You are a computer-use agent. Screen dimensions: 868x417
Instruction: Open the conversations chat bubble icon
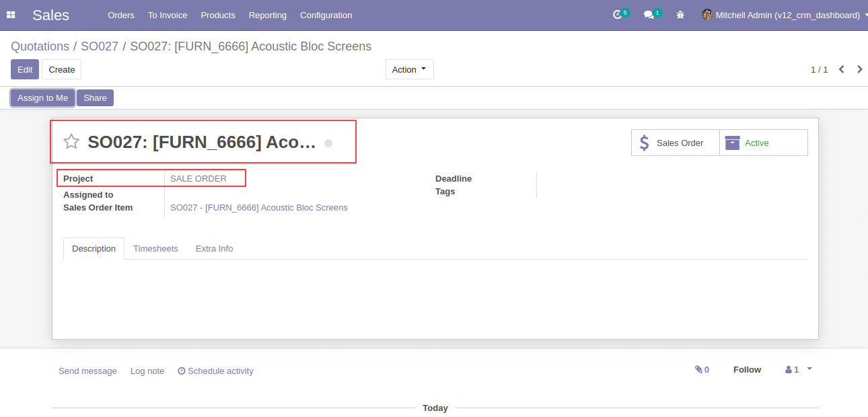coord(649,15)
